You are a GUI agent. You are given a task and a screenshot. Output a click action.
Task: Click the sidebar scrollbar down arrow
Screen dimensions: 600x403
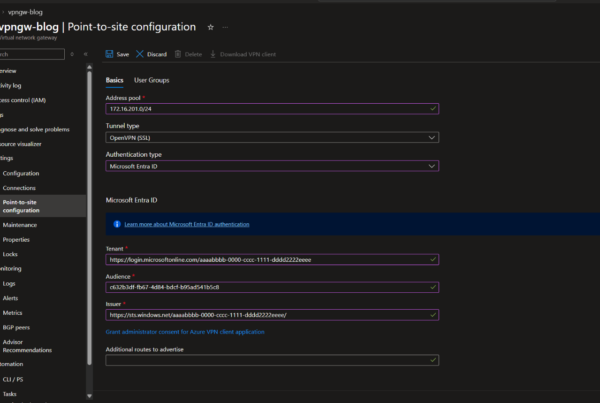tap(90, 396)
